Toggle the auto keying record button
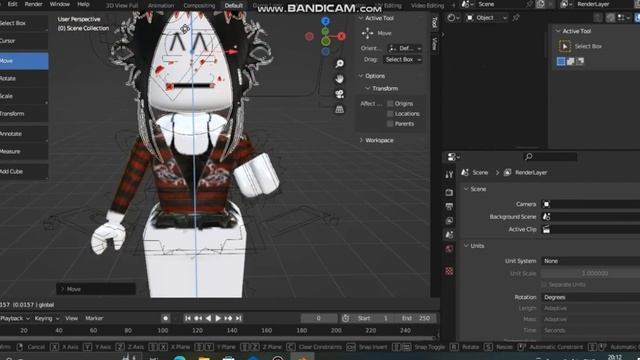 [165, 318]
